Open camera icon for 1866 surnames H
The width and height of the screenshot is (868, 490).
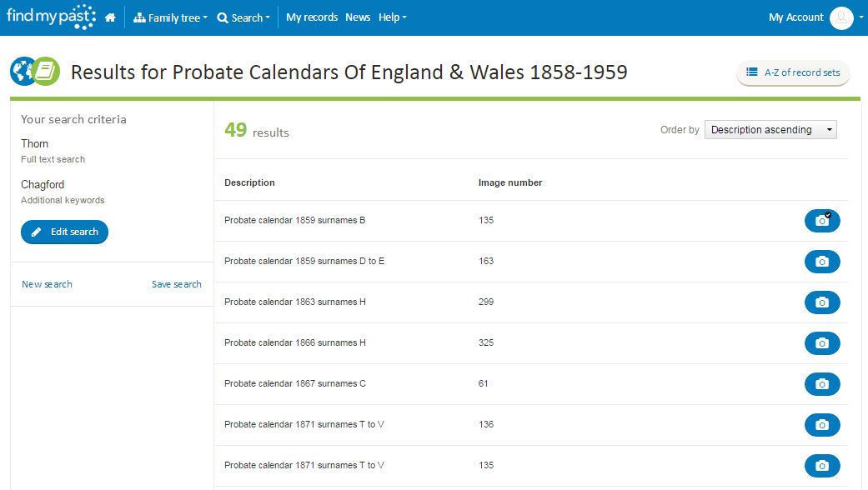click(x=822, y=343)
